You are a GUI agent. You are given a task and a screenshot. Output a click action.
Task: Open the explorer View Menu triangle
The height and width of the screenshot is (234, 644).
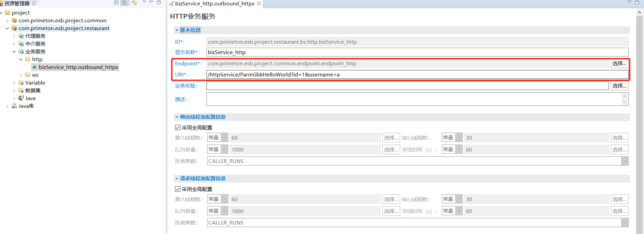(144, 2)
